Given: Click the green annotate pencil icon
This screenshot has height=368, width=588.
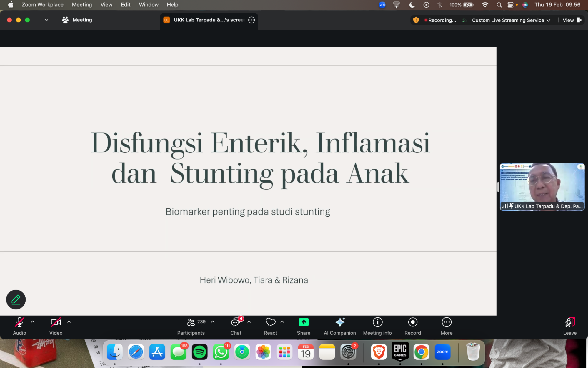Looking at the screenshot, I should pyautogui.click(x=16, y=299).
